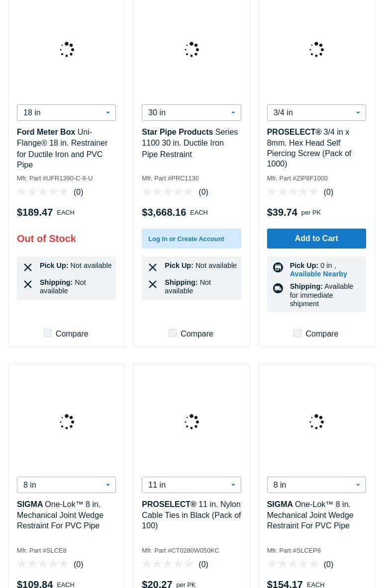Expand the 30 in size dropdown
This screenshot has width=383, height=588.
pos(191,113)
